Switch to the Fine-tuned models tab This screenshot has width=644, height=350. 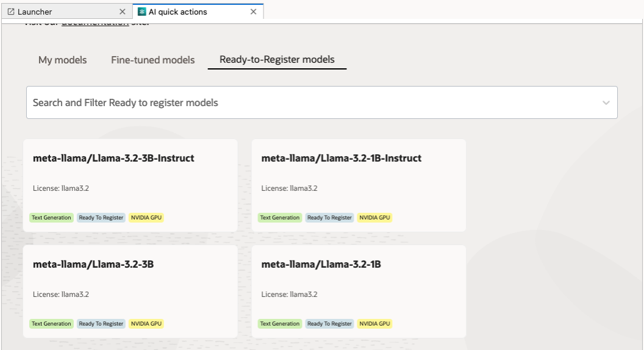(x=152, y=60)
